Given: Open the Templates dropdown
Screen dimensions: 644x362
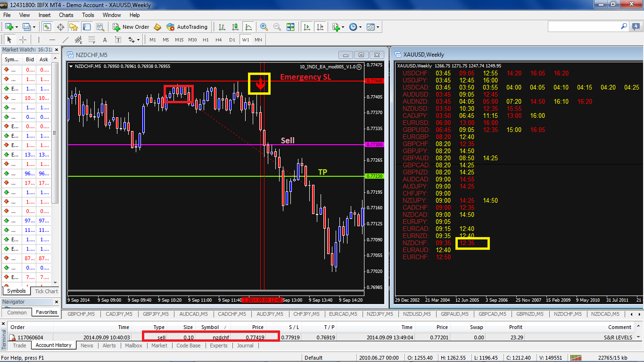Looking at the screenshot, I should pos(373,27).
